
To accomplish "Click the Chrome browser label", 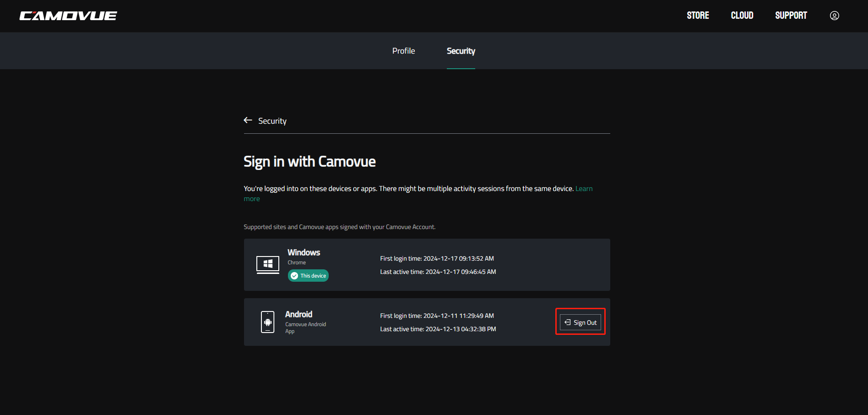I will tap(297, 262).
